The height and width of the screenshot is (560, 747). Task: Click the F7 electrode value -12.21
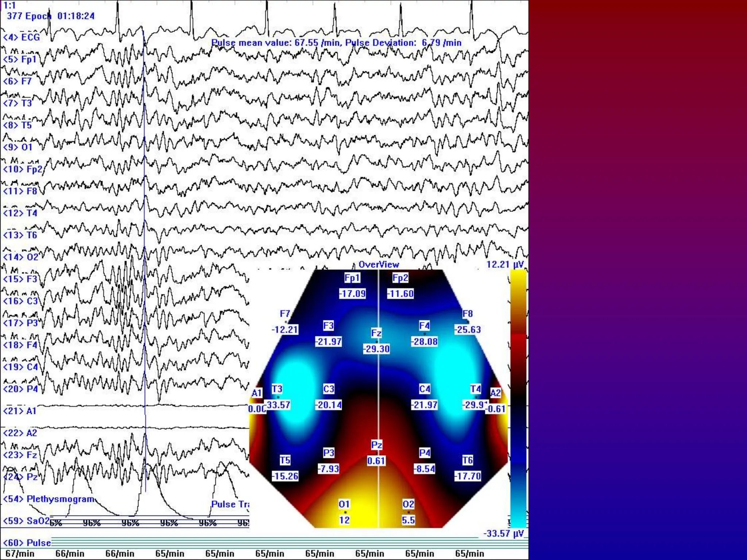[x=285, y=330]
